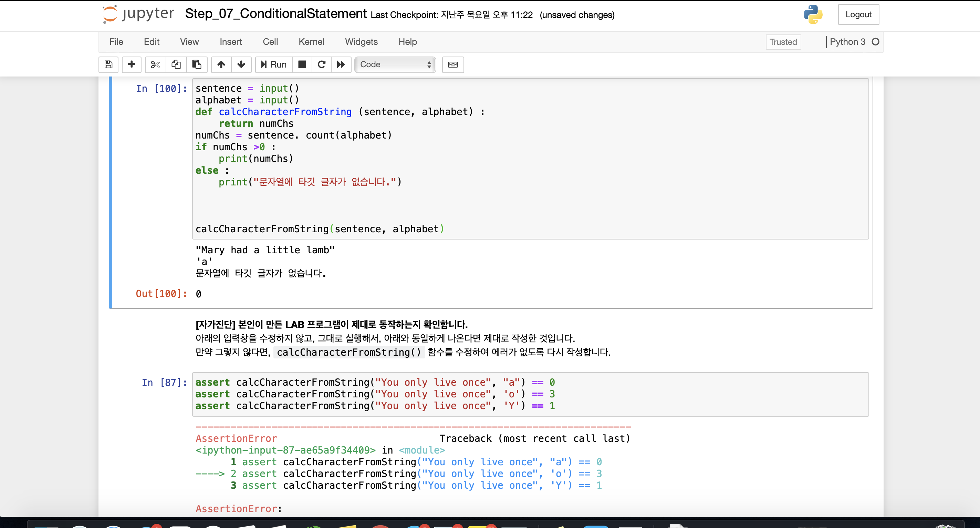Open the Widgets menu
This screenshot has width=980, height=528.
pos(361,42)
